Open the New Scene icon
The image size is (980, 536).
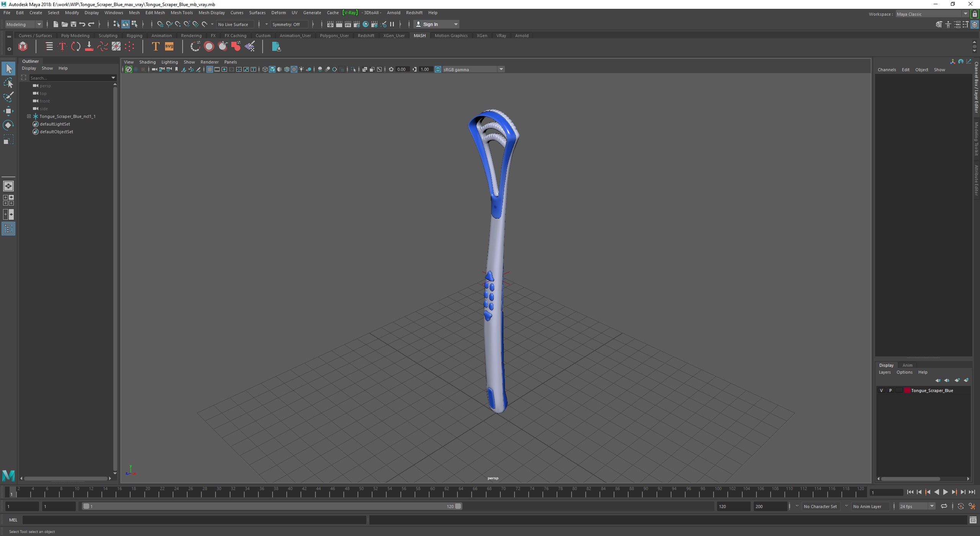tap(56, 24)
